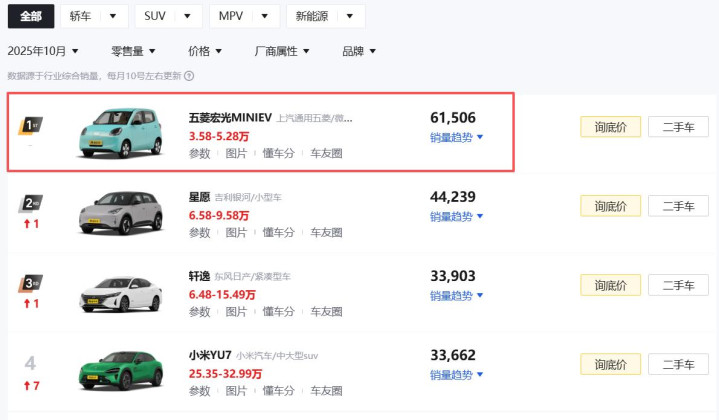Open the Wuling Hongguang MINIEV car thumbnail

tap(120, 132)
